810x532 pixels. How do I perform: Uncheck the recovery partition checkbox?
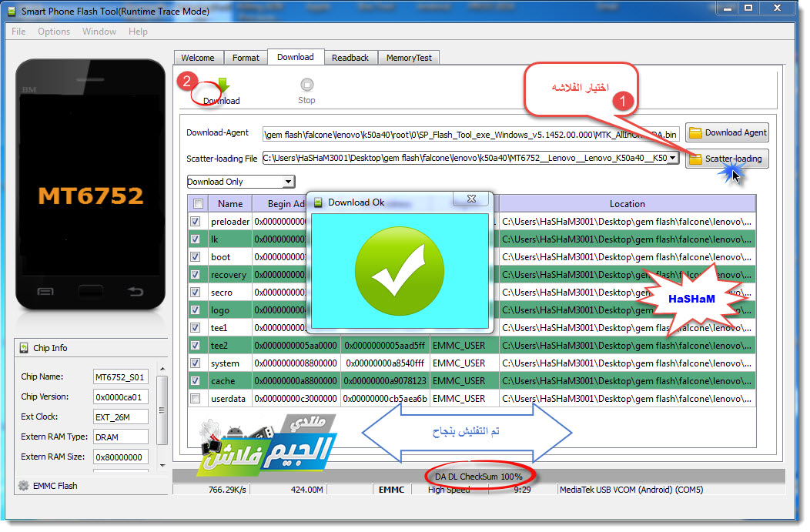point(196,275)
